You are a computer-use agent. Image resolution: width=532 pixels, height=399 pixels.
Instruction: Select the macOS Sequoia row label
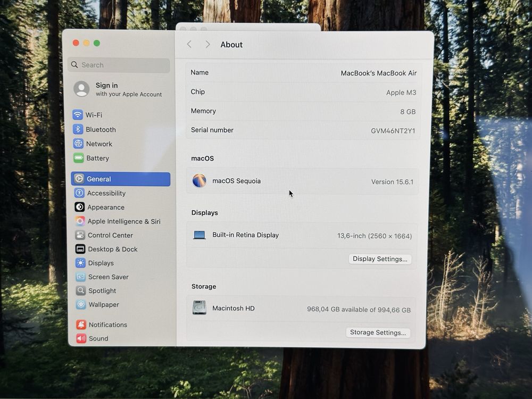click(x=237, y=181)
